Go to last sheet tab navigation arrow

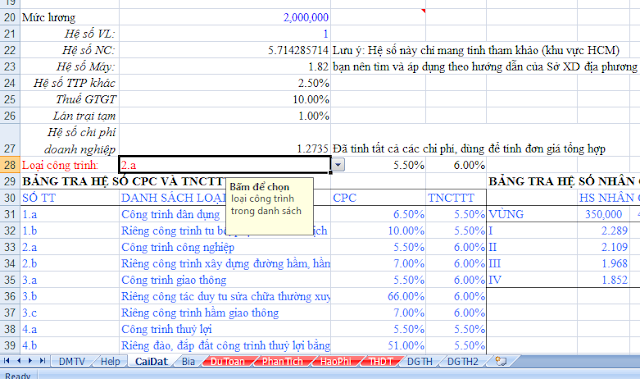click(x=42, y=361)
